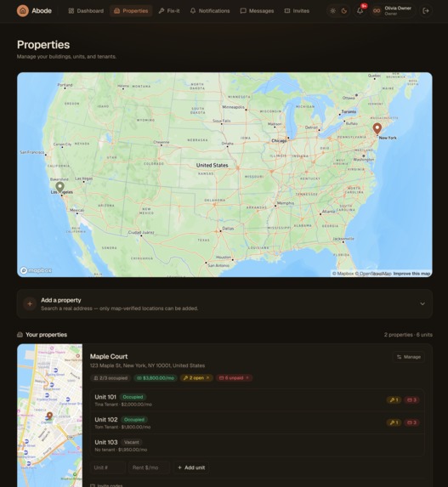Open Unit 101 wrench requests badge
The image size is (448, 487).
click(394, 400)
